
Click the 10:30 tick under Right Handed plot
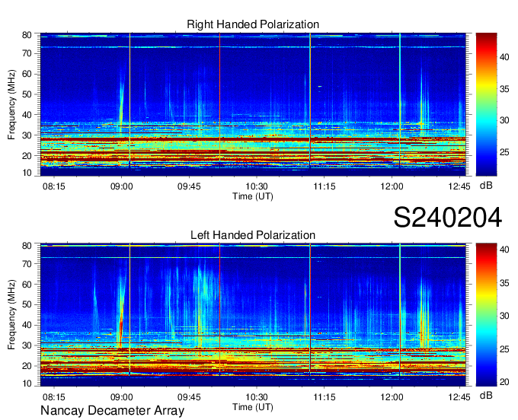click(x=257, y=186)
